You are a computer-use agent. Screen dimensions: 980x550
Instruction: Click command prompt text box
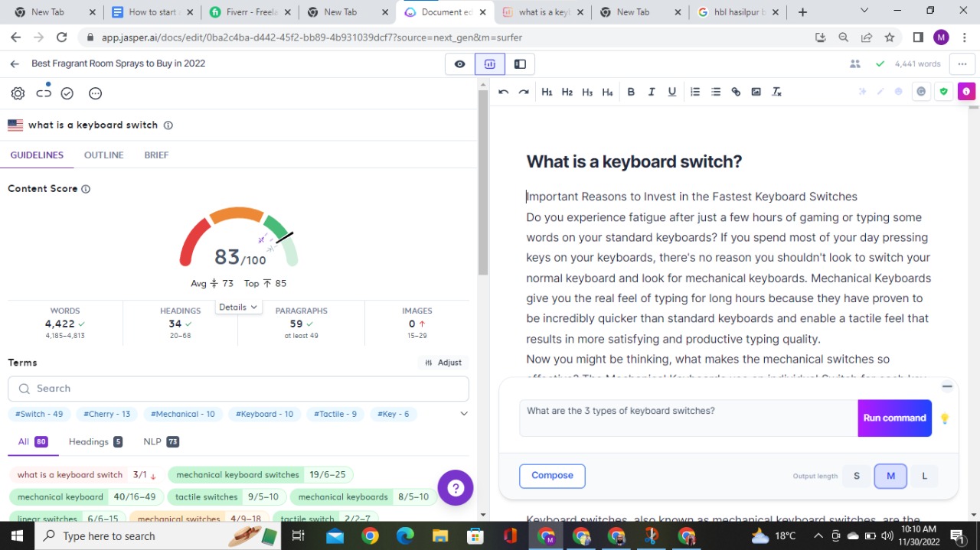688,418
